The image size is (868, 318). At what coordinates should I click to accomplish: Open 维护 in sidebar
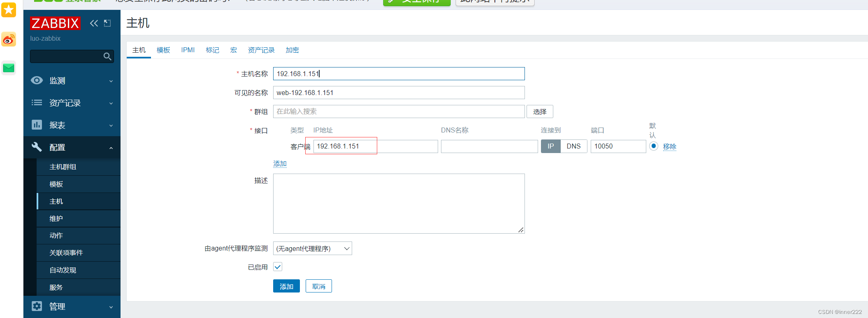coord(79,219)
